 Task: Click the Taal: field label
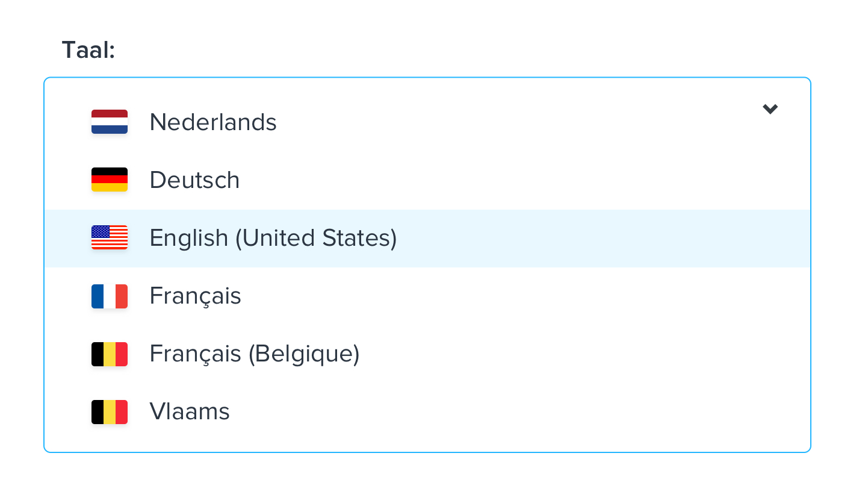(x=88, y=50)
